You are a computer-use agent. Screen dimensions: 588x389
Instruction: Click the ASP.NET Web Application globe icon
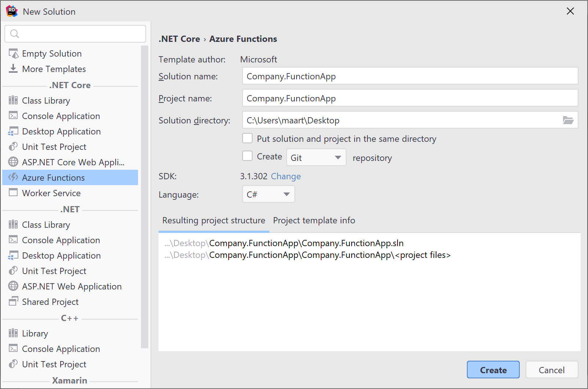pos(13,286)
